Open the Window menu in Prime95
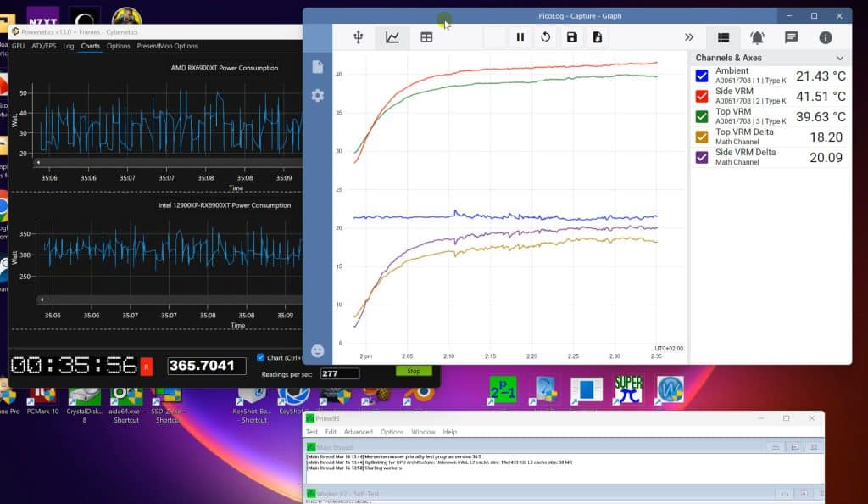This screenshot has height=504, width=868. [423, 432]
